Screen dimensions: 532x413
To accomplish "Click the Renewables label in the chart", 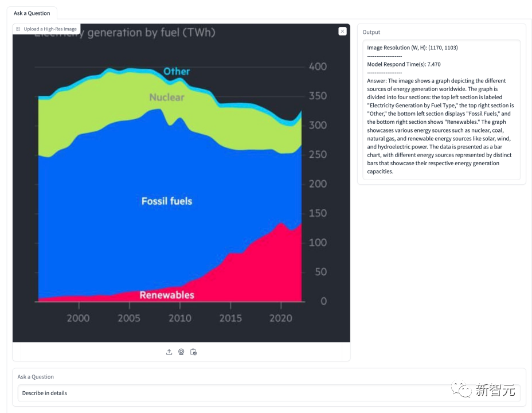I will [167, 295].
